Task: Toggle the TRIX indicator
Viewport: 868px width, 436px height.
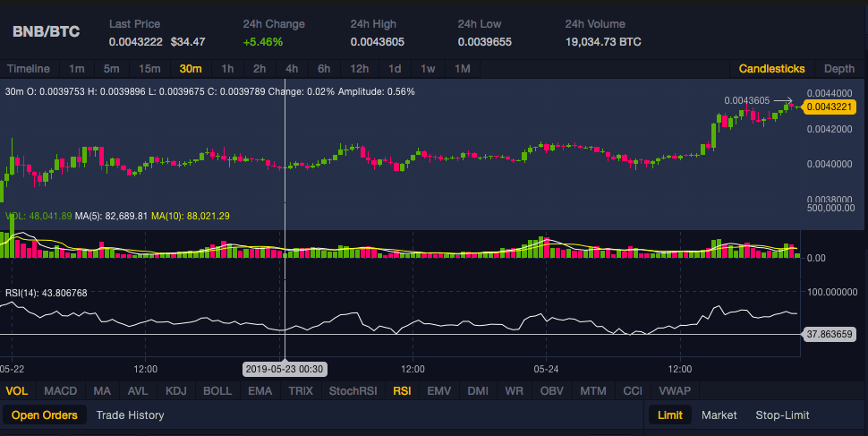Action: (301, 390)
